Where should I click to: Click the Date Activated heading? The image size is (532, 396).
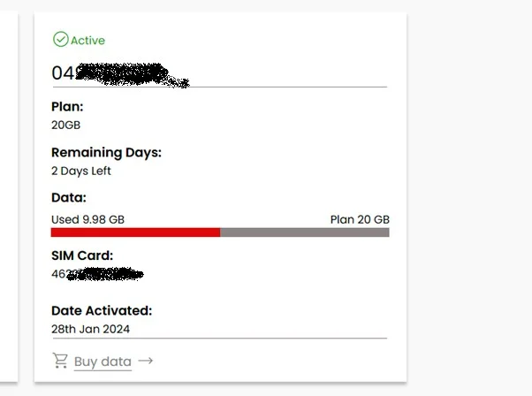[x=102, y=310]
